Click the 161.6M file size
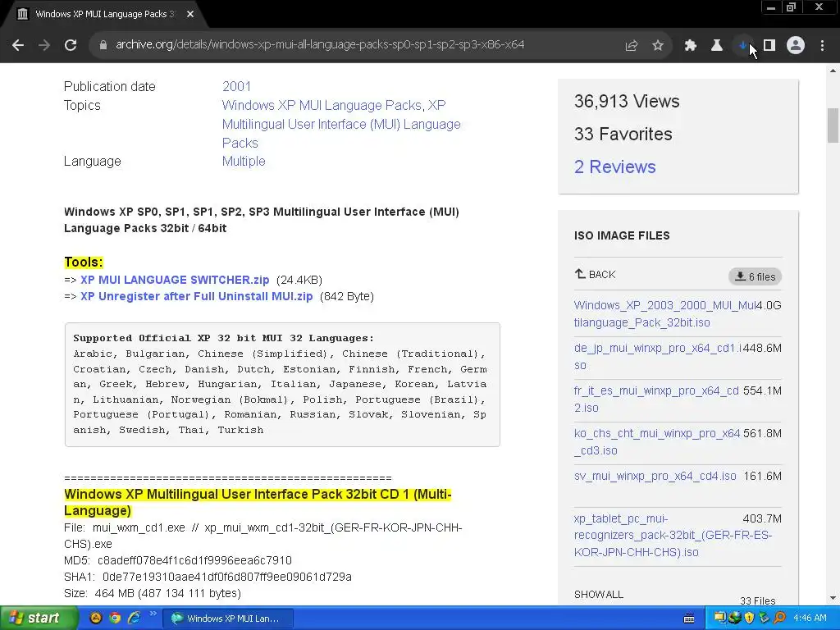Viewport: 840px width, 630px height. 762,477
